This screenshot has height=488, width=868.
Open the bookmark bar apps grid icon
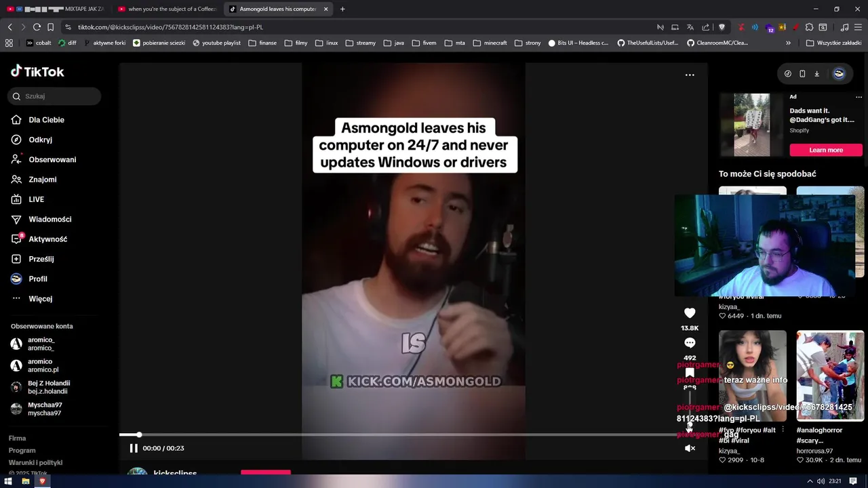[9, 43]
